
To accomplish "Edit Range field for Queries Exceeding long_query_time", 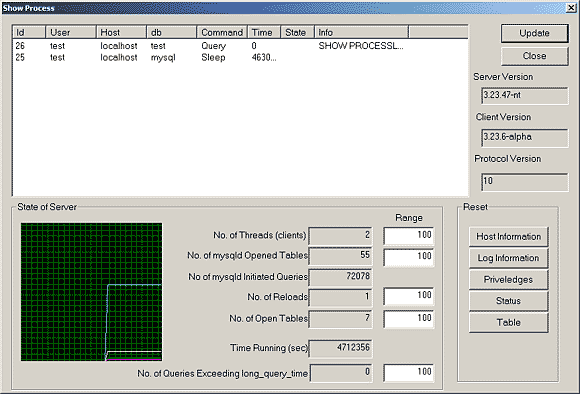I will 409,373.
